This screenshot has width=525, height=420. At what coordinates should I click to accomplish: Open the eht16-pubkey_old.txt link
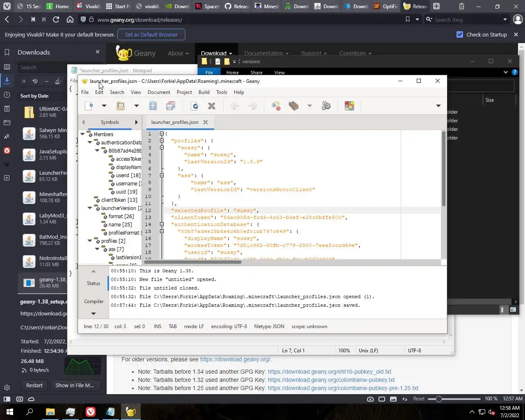(329, 372)
